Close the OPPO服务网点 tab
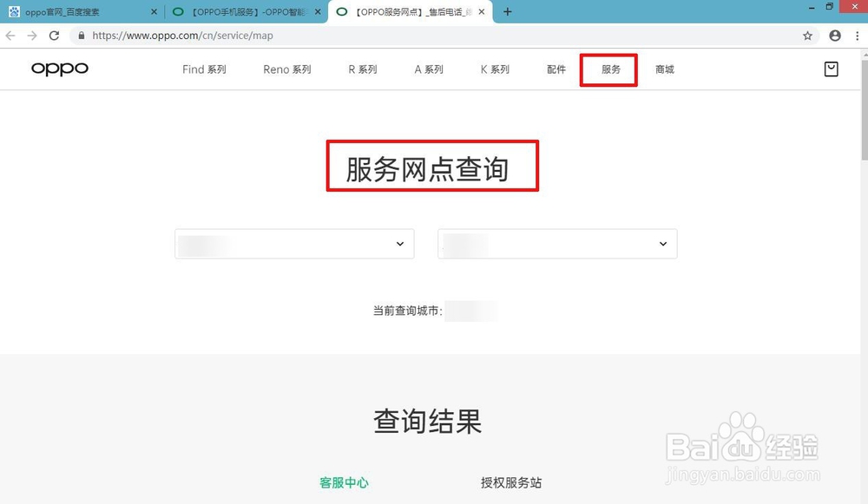Viewport: 868px width, 504px height. click(482, 11)
